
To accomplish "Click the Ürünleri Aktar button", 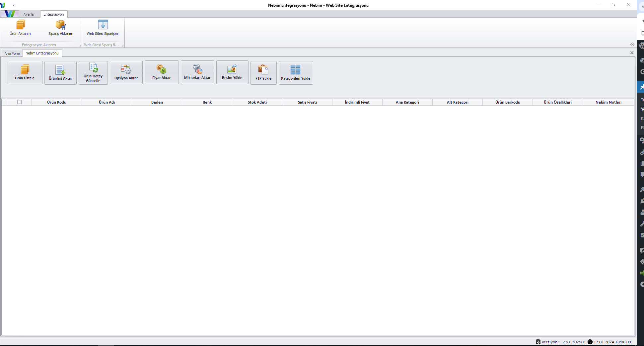I will click(x=60, y=73).
